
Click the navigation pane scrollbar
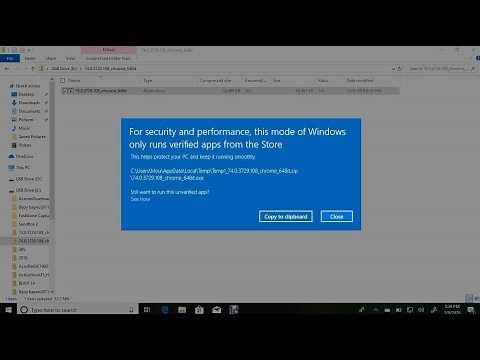click(x=52, y=150)
